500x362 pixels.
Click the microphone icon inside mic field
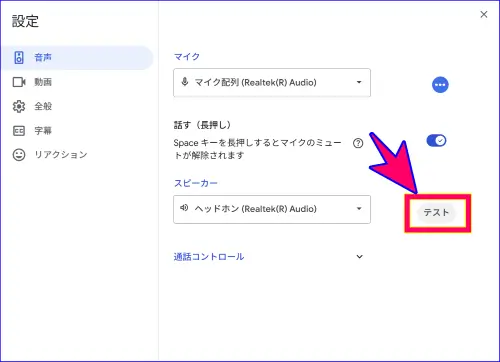coord(185,82)
